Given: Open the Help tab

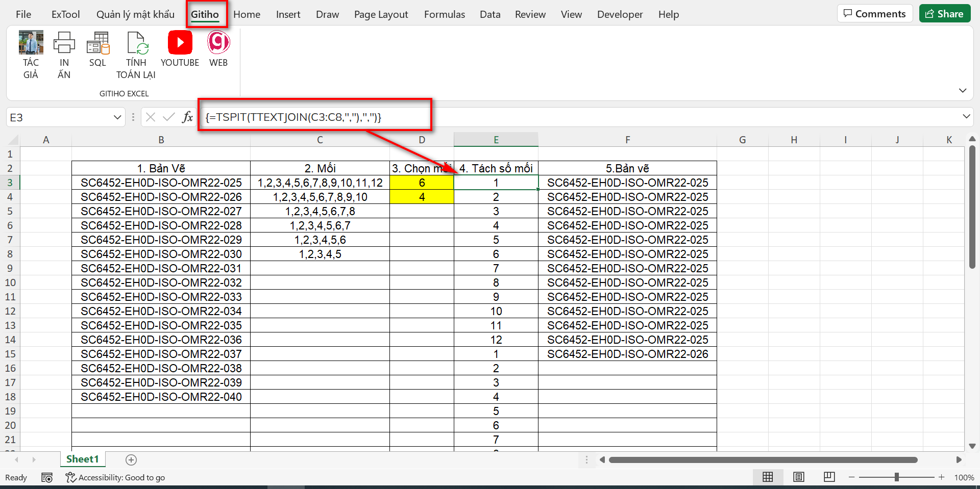Looking at the screenshot, I should click(669, 14).
